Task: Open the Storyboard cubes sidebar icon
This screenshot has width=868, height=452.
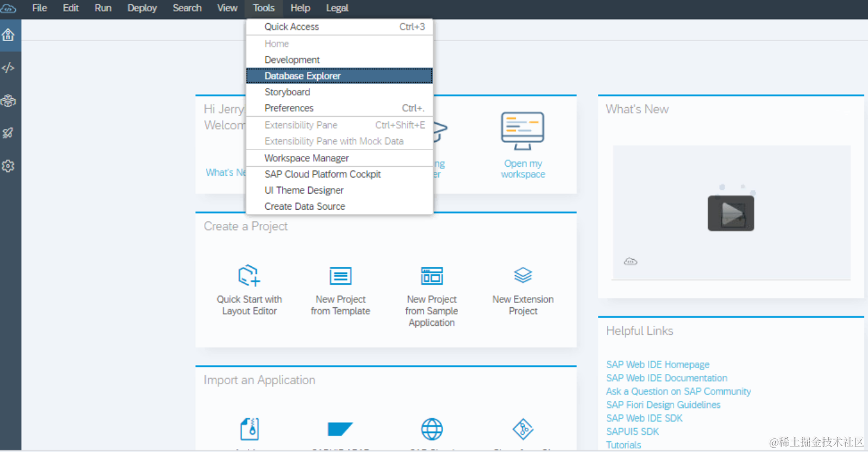Action: tap(8, 101)
